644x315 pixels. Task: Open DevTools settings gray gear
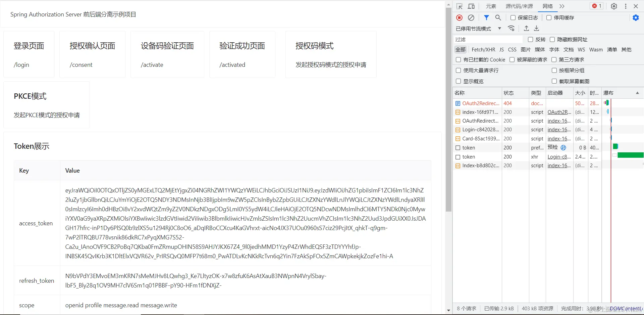614,6
